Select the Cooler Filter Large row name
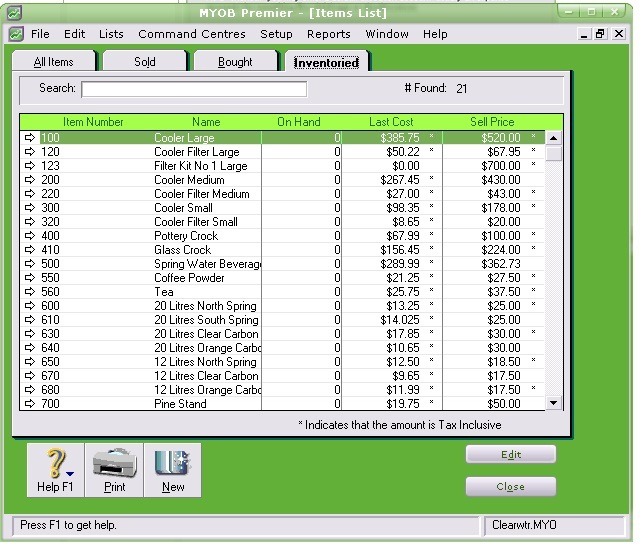642x550 pixels. [x=197, y=152]
